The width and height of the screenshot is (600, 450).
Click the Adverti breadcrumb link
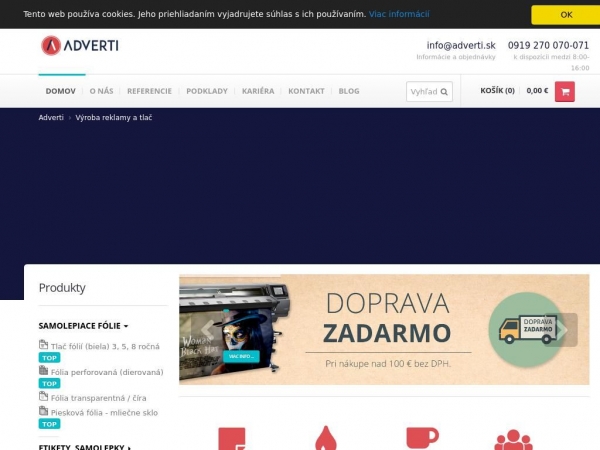(x=51, y=117)
